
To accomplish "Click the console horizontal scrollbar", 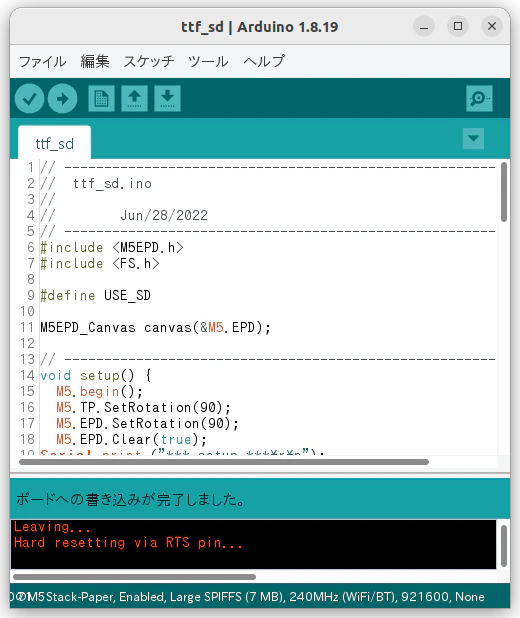I will (134, 577).
